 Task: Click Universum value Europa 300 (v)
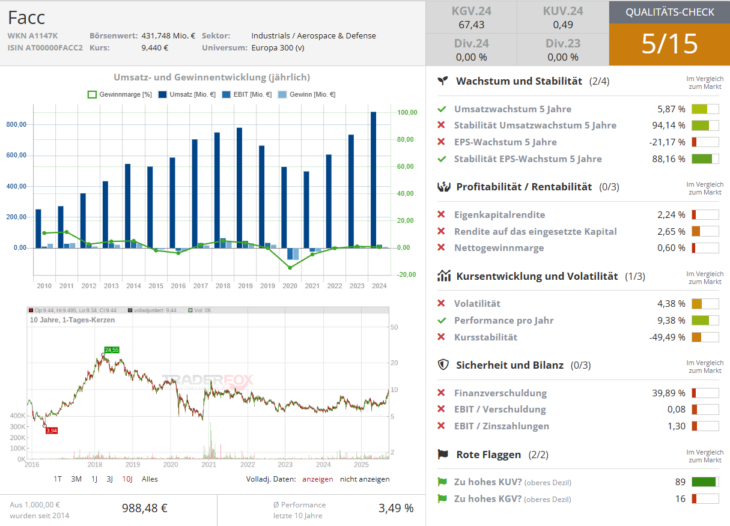coord(277,47)
